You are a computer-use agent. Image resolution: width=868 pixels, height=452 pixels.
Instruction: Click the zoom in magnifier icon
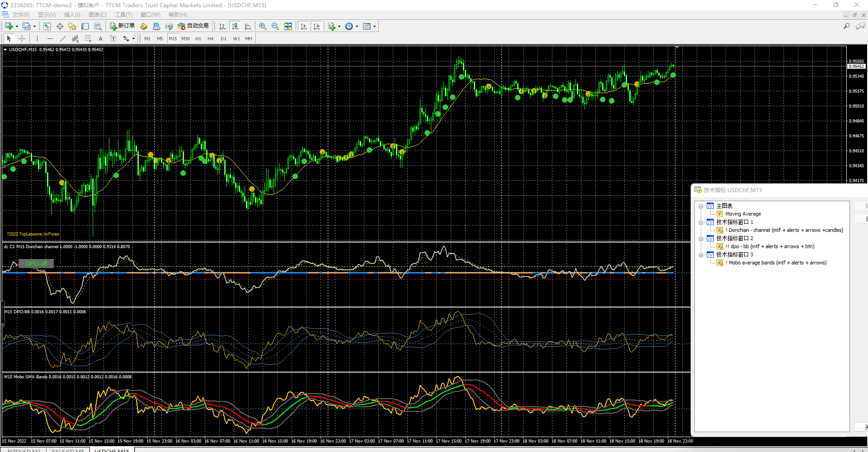click(263, 26)
